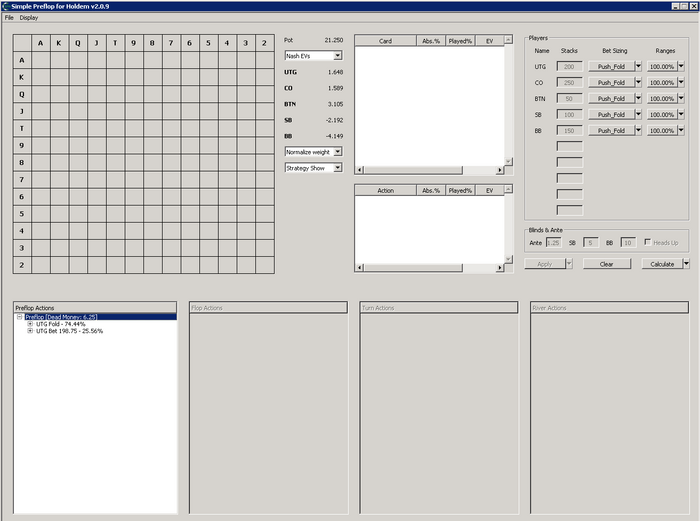
Task: Click Card table horizontal scrollbar right arrow
Action: pos(500,170)
